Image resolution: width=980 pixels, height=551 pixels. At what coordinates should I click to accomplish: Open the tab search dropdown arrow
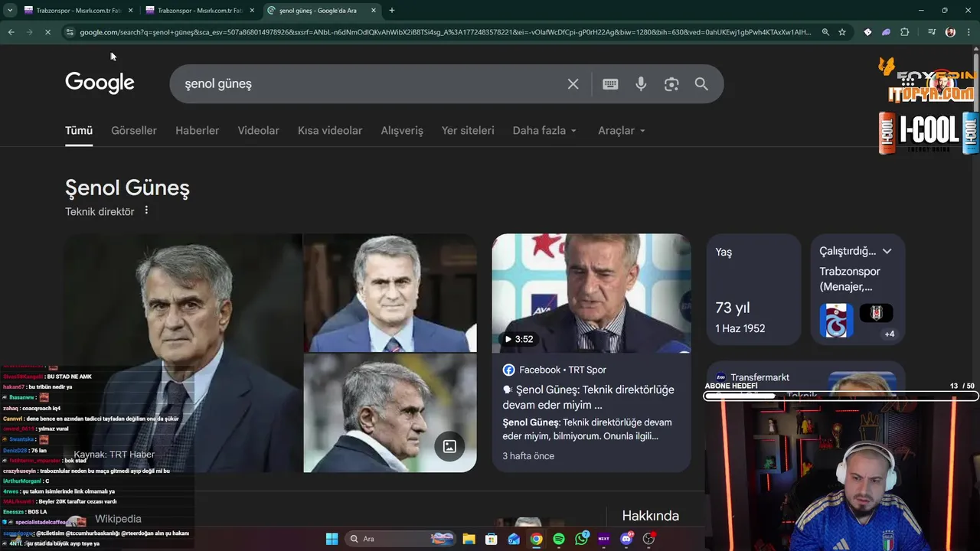coord(10,10)
